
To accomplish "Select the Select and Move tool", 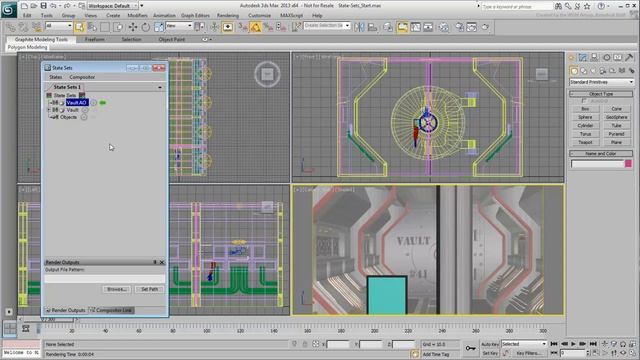I will (x=133, y=27).
